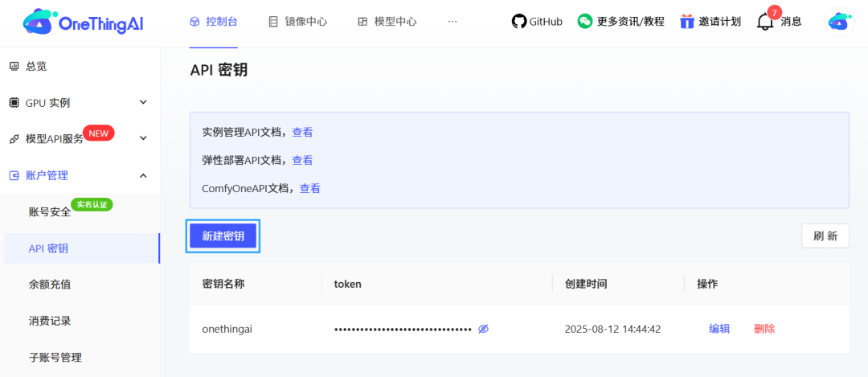Open the top navigation more menu (···)

[452, 22]
